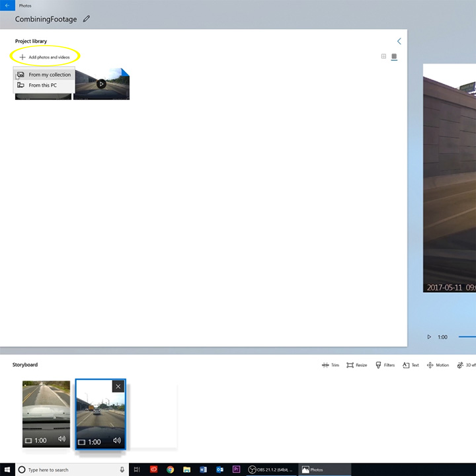Click the pencil icon to rename CombiningFootage
The height and width of the screenshot is (476, 476).
pos(87,19)
